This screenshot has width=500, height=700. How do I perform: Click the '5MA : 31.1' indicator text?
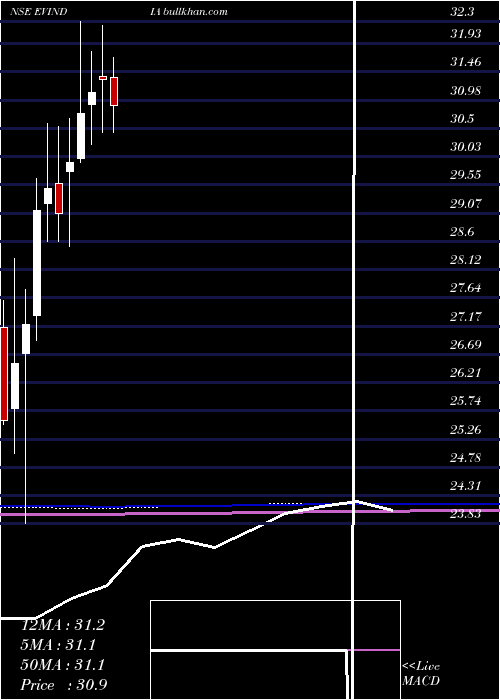tap(58, 645)
